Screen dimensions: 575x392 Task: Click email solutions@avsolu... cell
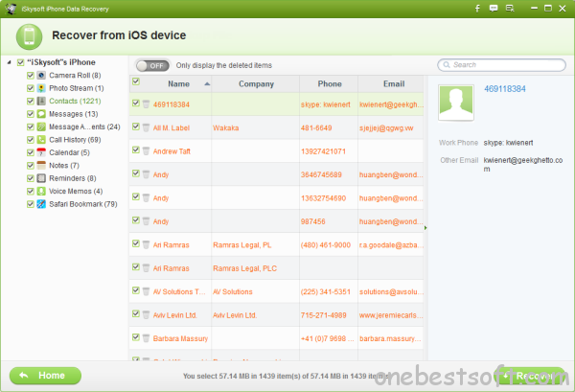[391, 292]
